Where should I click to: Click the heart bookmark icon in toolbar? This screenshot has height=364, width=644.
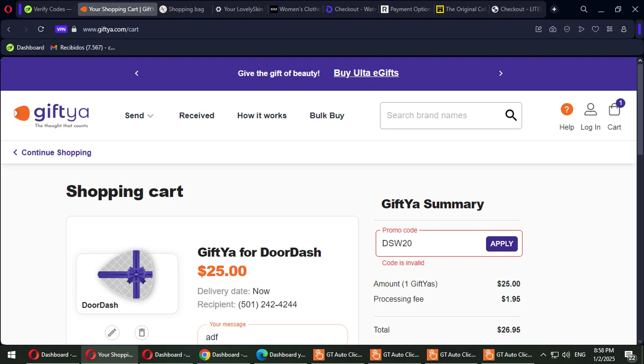coord(595,29)
